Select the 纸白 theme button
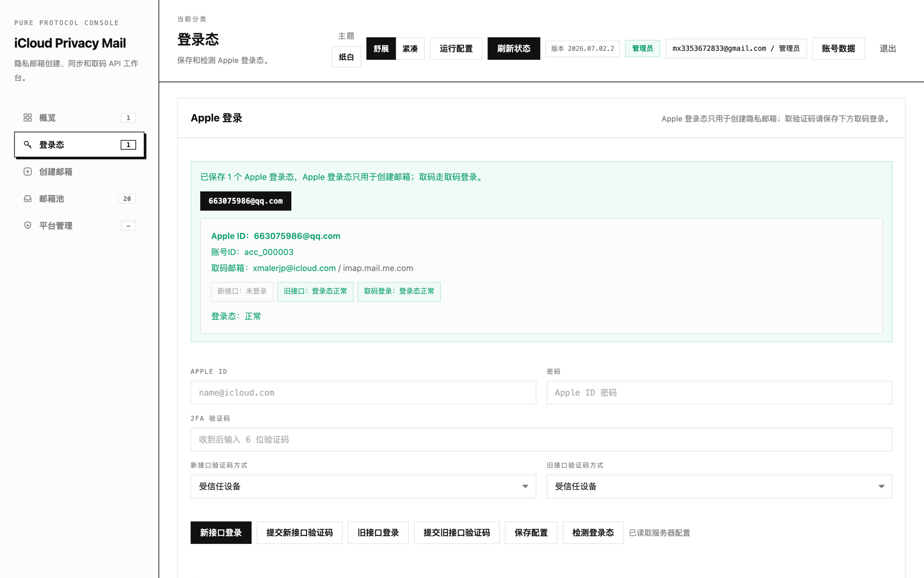This screenshot has height=578, width=924. [x=346, y=57]
